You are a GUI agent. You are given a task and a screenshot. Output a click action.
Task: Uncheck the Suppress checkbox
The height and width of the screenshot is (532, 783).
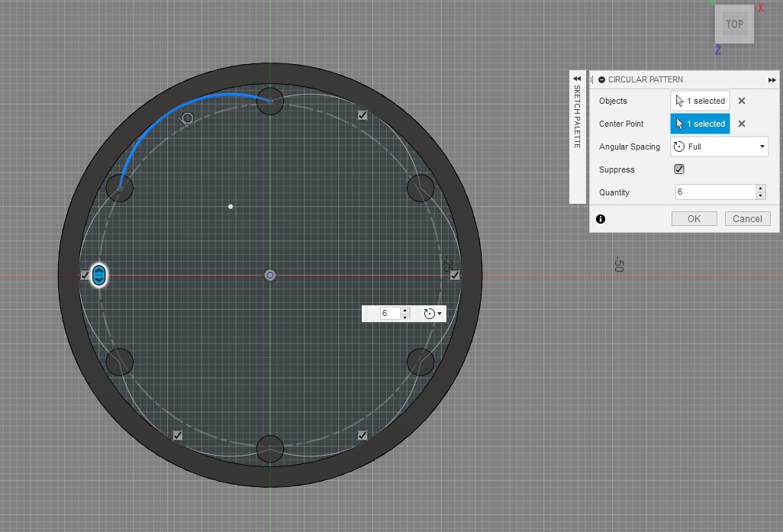point(679,169)
